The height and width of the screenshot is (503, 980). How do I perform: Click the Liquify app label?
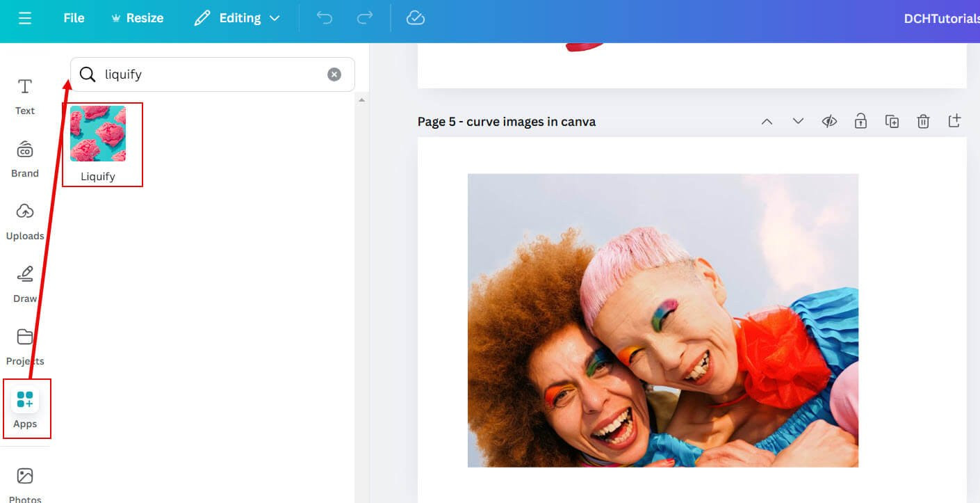(98, 177)
